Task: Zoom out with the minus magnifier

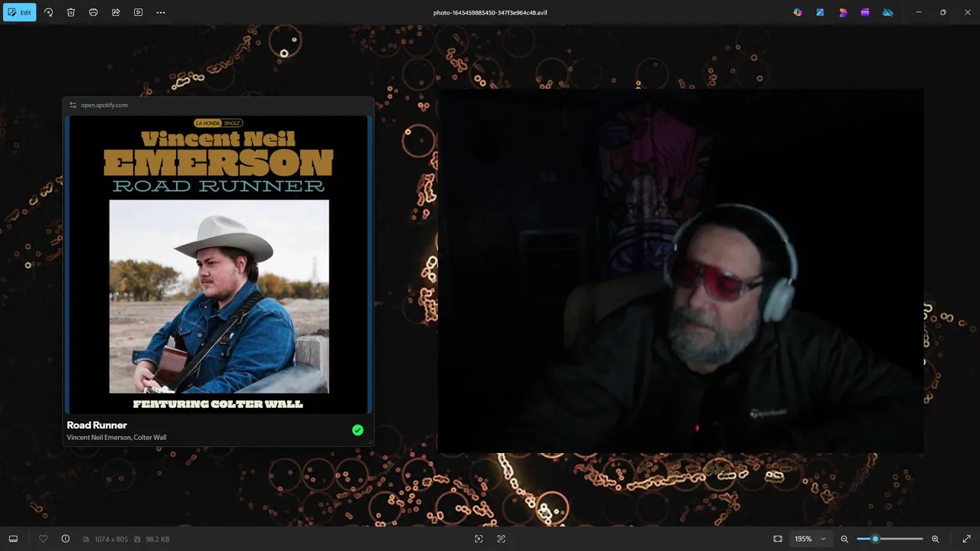Action: tap(844, 539)
